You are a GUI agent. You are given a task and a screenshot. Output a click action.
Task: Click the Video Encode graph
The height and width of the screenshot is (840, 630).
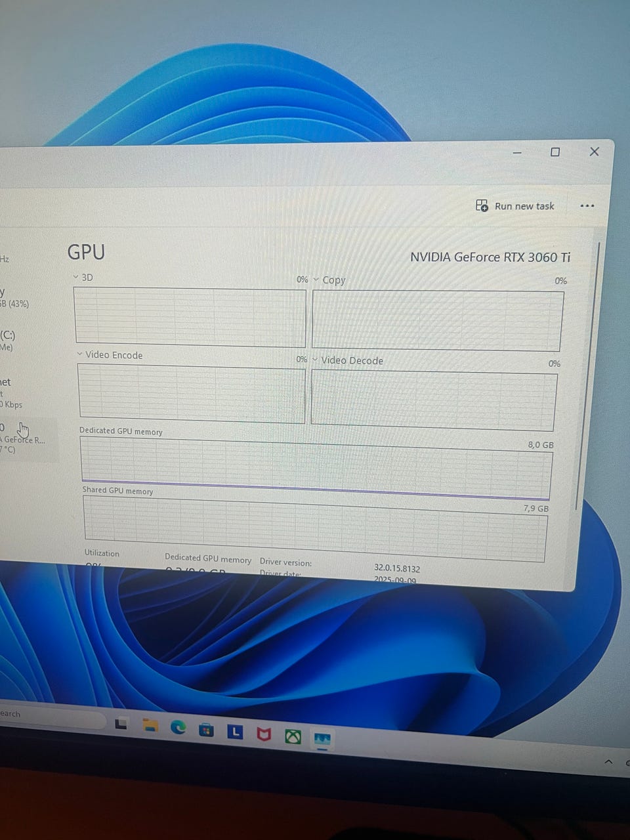pyautogui.click(x=192, y=394)
